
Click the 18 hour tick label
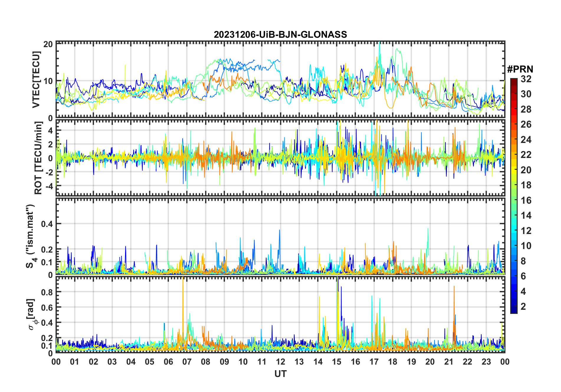click(x=393, y=362)
